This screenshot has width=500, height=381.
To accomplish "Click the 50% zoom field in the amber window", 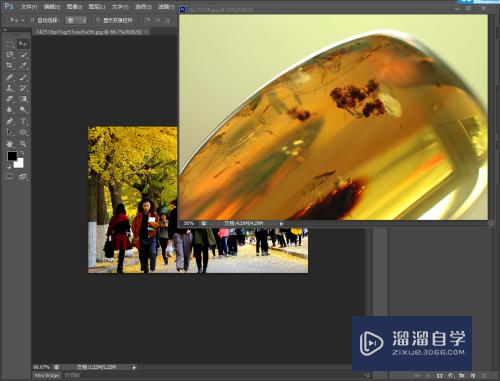I will point(189,223).
